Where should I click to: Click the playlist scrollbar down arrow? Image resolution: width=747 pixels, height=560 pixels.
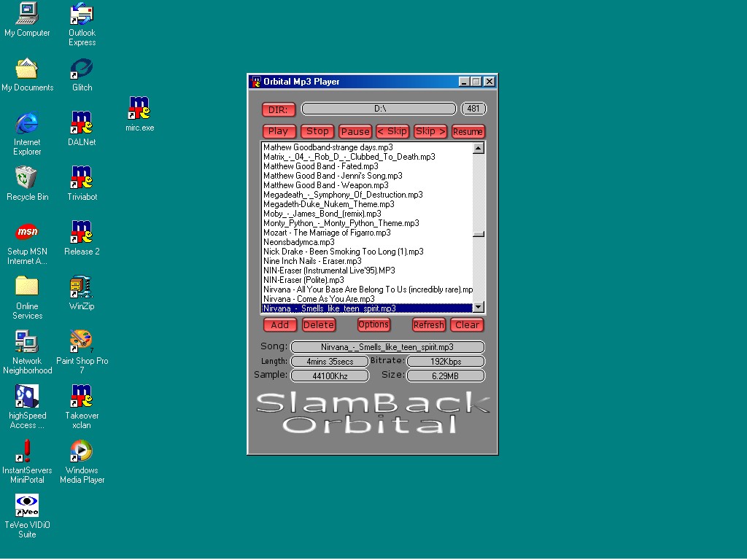(x=479, y=308)
